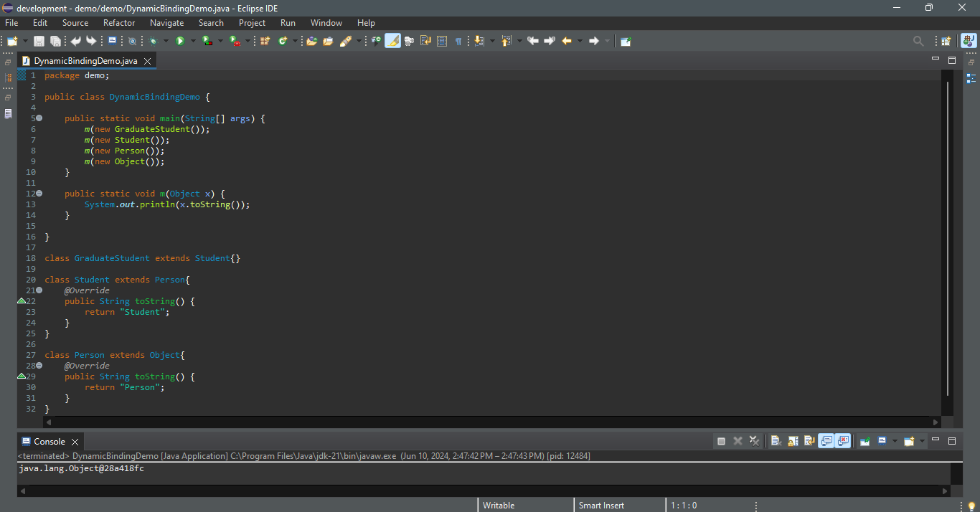The width and height of the screenshot is (980, 512).
Task: Click the editor vertical scrollbar
Action: (948, 239)
